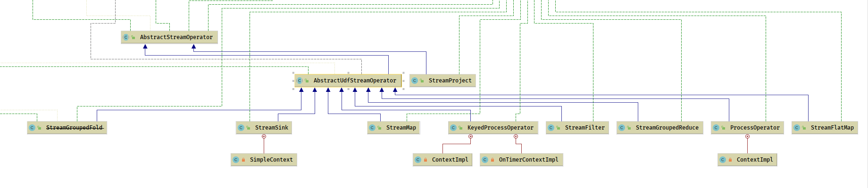The height and width of the screenshot is (188, 868).
Task: Click the class icon of SimpleContext node
Action: [236, 160]
